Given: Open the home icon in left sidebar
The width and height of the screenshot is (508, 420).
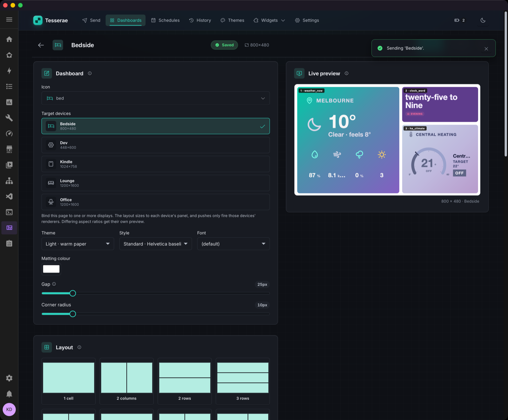Looking at the screenshot, I should click(x=9, y=39).
